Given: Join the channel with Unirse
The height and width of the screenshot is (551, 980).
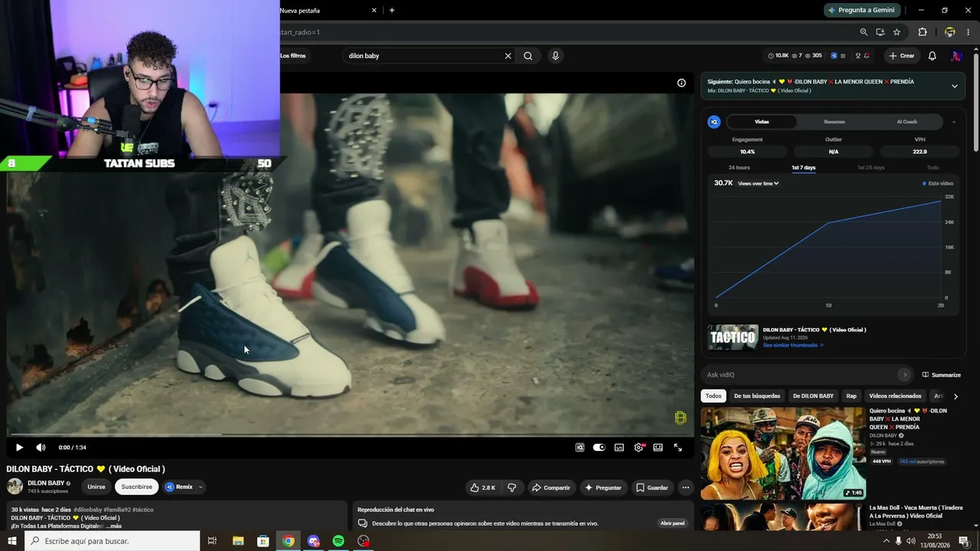Looking at the screenshot, I should pyautogui.click(x=96, y=487).
